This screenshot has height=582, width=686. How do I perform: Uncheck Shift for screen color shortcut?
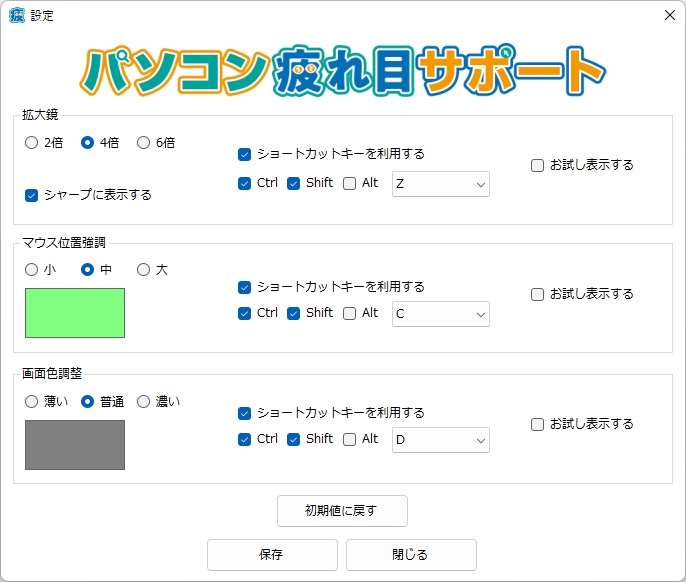[293, 439]
